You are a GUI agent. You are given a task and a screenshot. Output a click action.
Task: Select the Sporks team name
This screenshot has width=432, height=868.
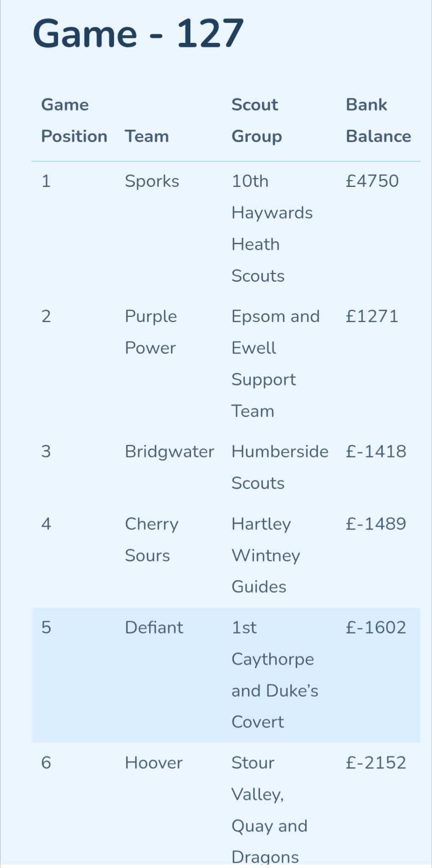[152, 181]
